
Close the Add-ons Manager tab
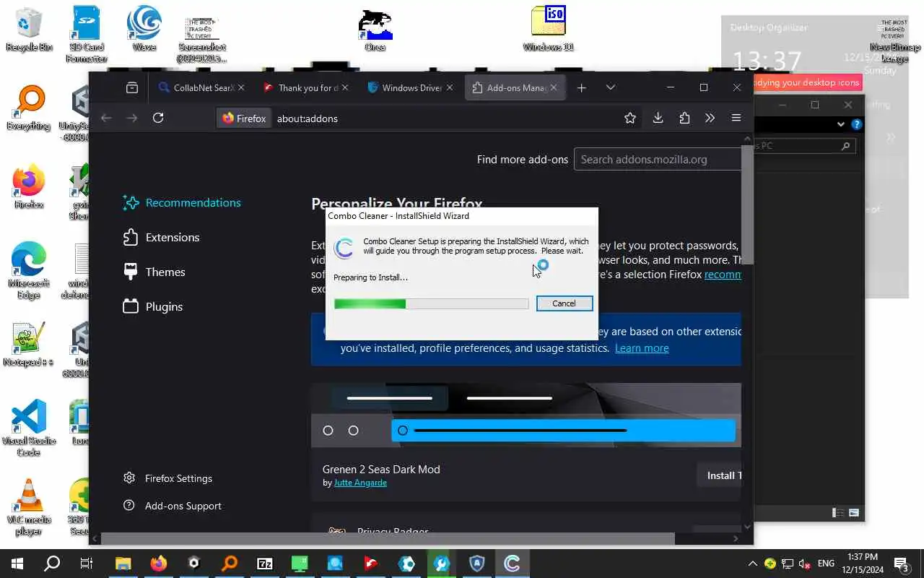tap(554, 87)
